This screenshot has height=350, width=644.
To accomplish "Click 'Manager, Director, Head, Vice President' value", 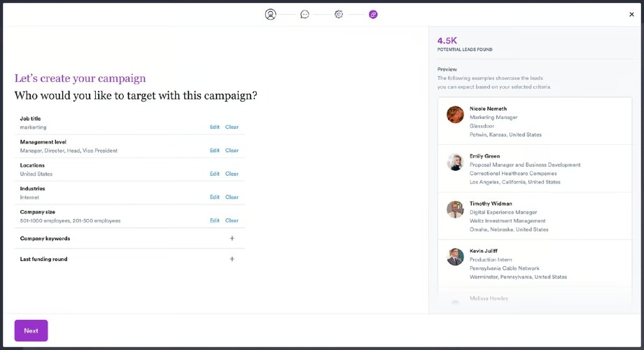I will pos(69,150).
